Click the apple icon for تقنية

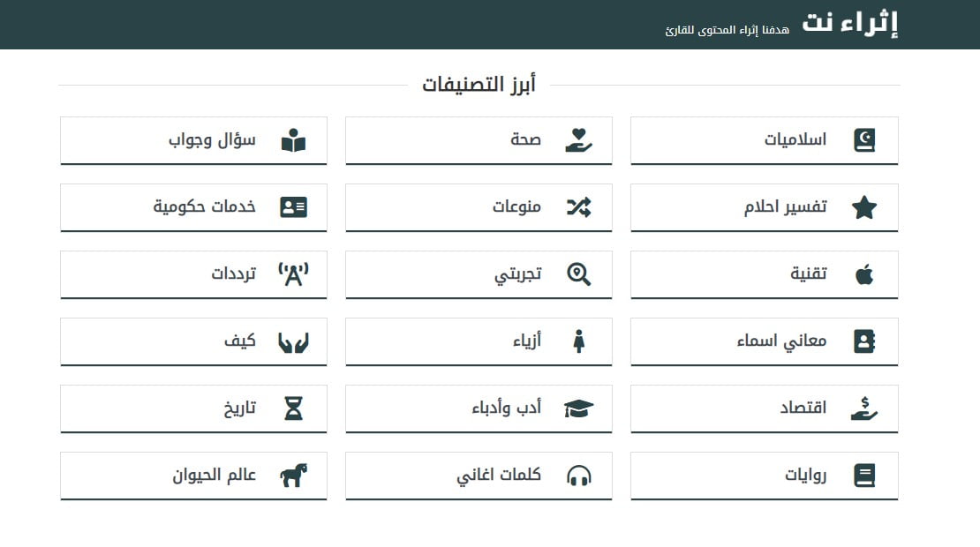tap(864, 274)
